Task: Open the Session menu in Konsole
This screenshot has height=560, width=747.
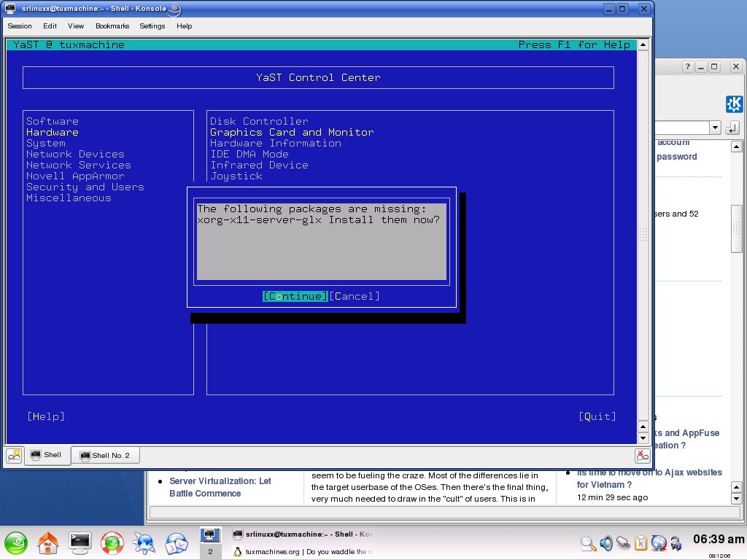Action: tap(20, 26)
